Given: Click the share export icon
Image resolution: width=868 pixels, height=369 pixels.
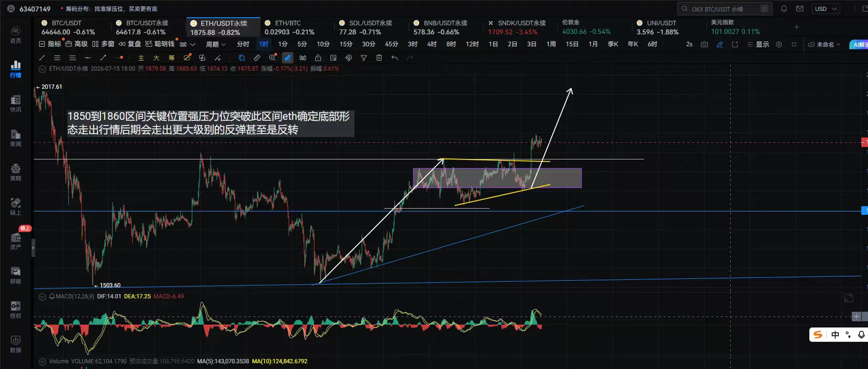Looking at the screenshot, I should pos(735,44).
